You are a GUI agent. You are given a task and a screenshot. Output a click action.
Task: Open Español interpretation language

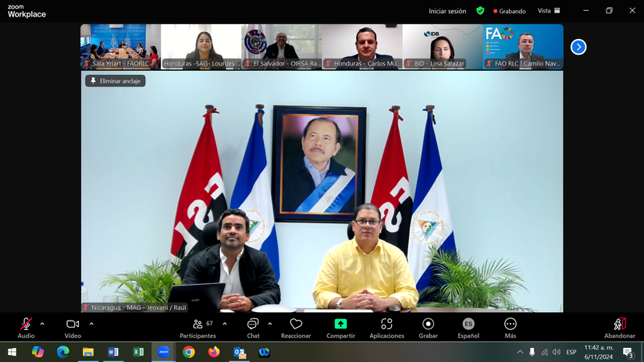[x=468, y=328]
